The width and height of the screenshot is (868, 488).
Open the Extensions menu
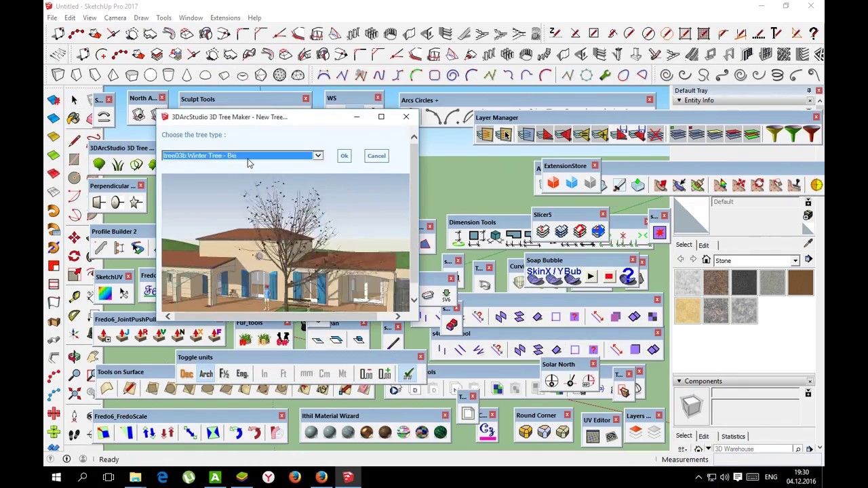pos(224,18)
